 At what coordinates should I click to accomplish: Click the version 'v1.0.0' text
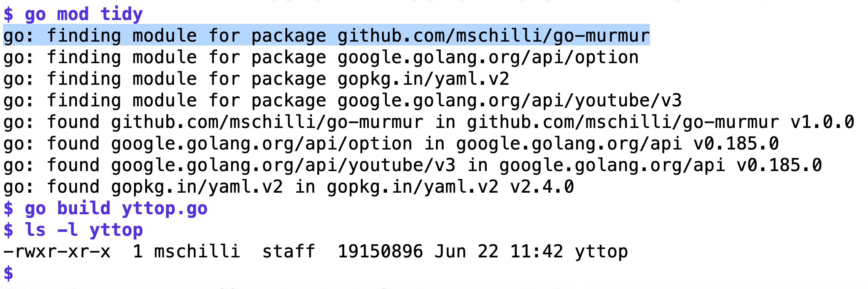(823, 122)
